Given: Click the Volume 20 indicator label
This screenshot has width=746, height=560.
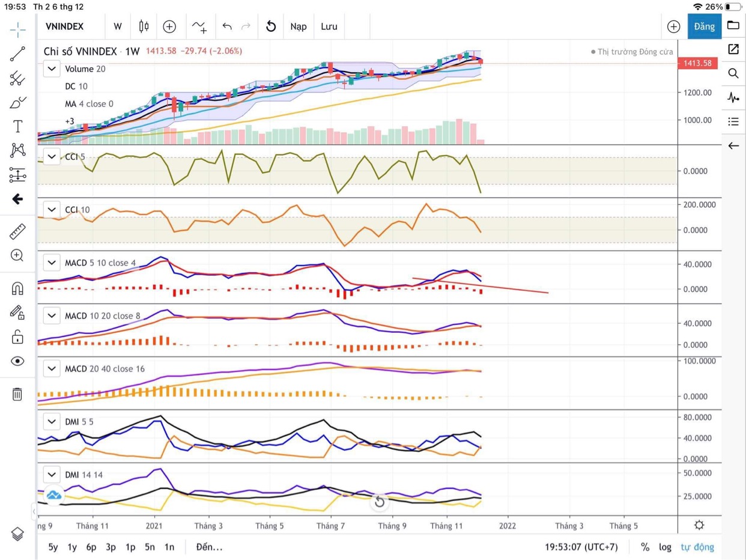Looking at the screenshot, I should click(x=85, y=68).
